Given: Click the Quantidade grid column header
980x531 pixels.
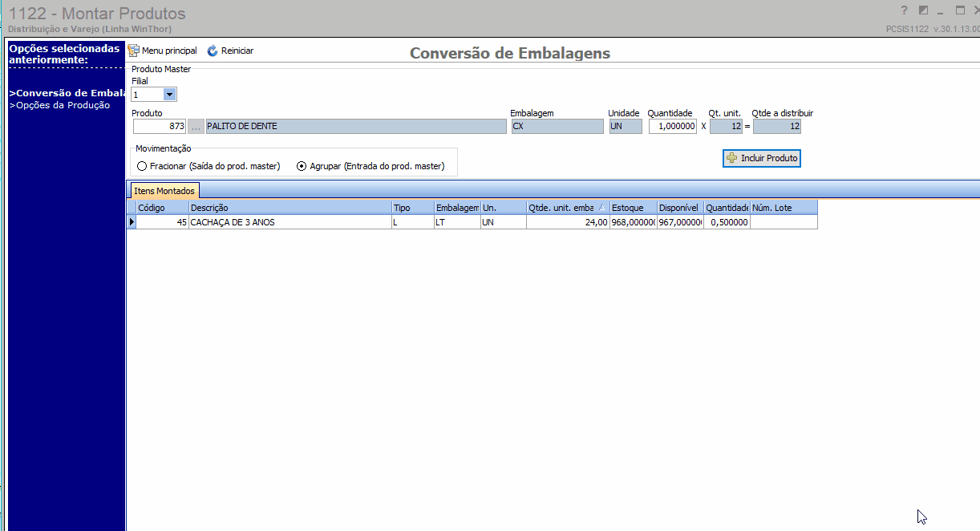Looking at the screenshot, I should (727, 208).
